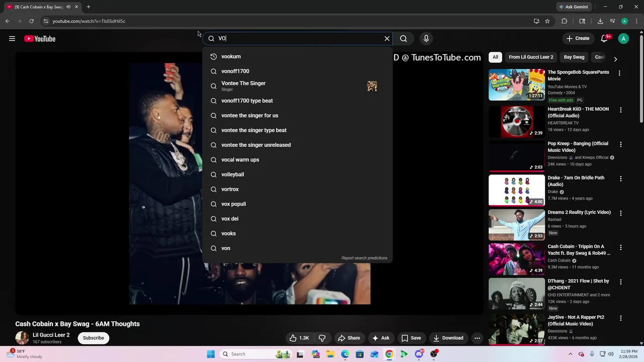Expand chips with the right arrow
The width and height of the screenshot is (644, 362).
(615, 59)
